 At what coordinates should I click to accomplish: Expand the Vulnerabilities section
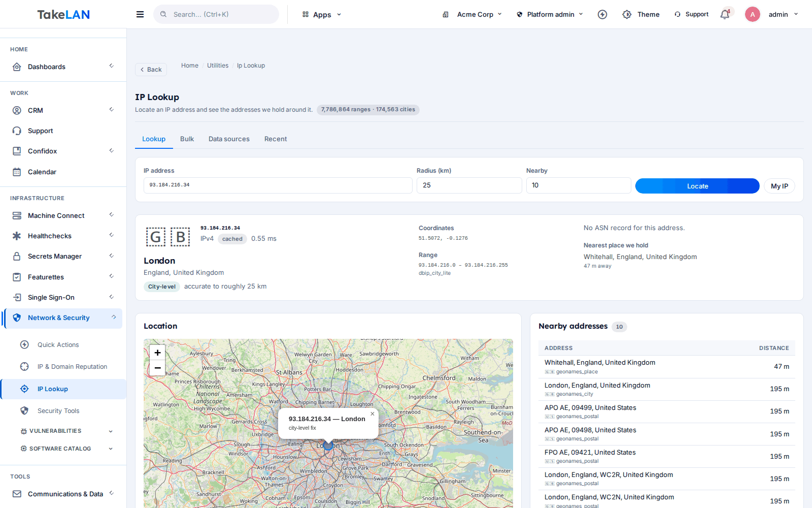pyautogui.click(x=66, y=431)
